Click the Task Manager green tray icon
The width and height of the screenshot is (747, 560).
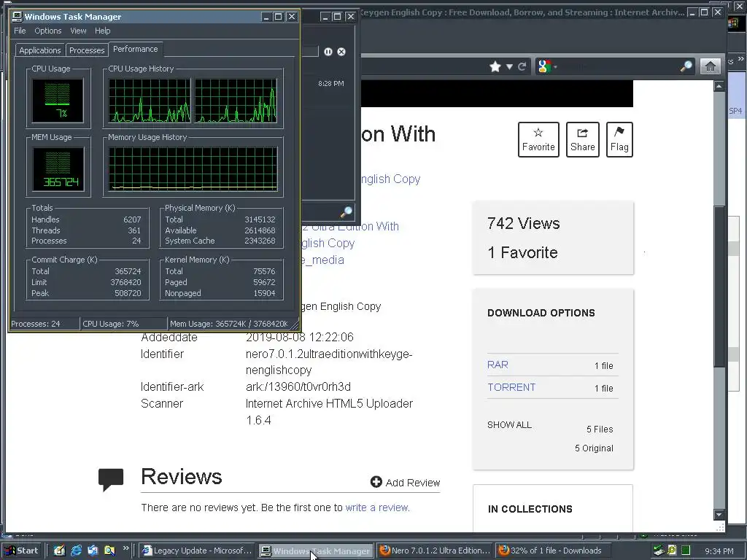pyautogui.click(x=686, y=551)
